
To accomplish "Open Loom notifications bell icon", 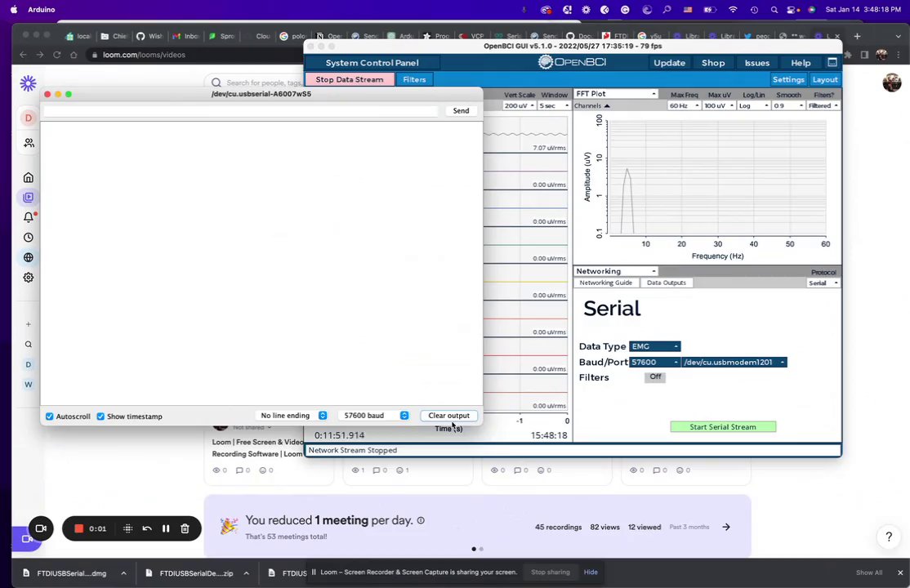I will (29, 217).
